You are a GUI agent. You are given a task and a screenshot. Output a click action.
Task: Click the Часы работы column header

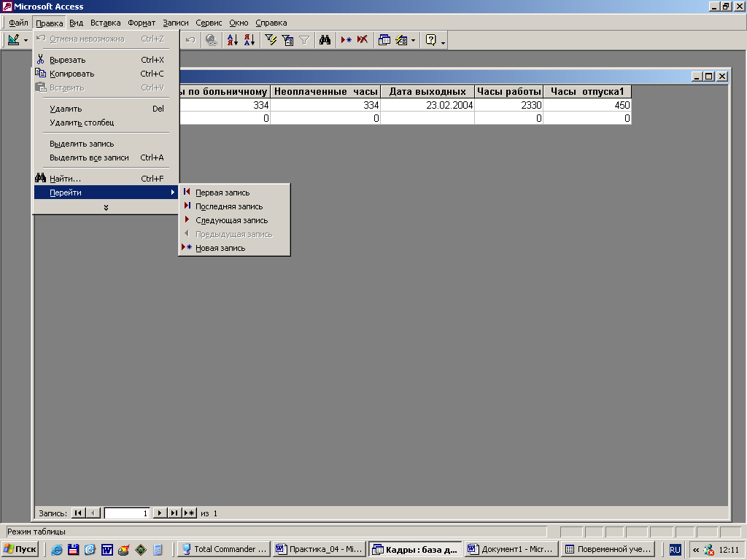[x=508, y=91]
